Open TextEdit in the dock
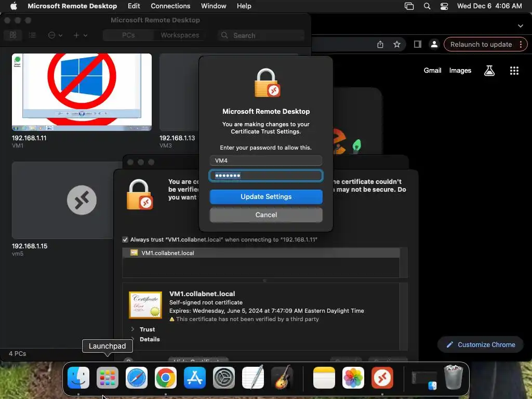This screenshot has width=532, height=399. click(253, 377)
